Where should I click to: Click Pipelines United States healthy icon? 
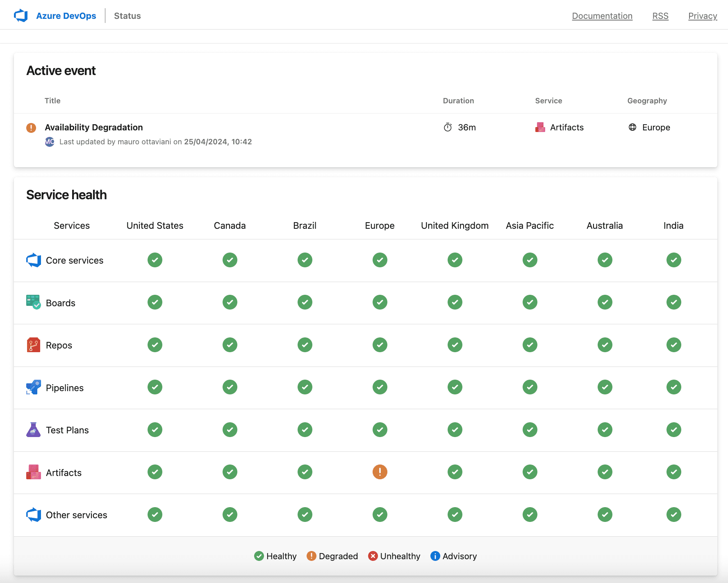click(155, 387)
